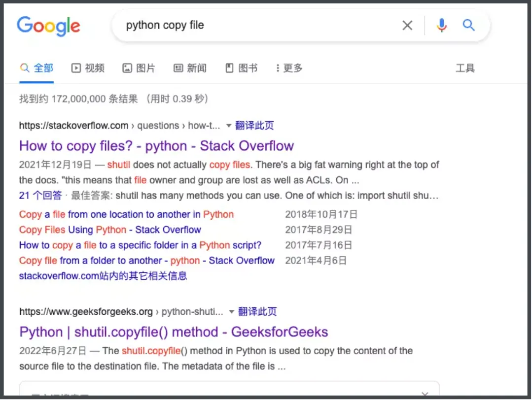Open "How to copy files?" Stack Overflow result

point(156,146)
